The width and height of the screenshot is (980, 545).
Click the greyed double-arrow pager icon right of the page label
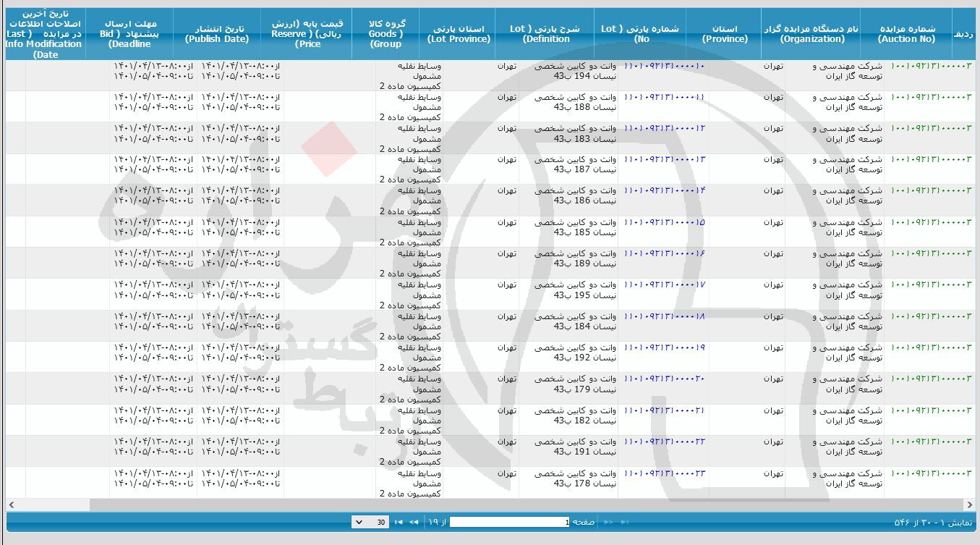pyautogui.click(x=608, y=522)
